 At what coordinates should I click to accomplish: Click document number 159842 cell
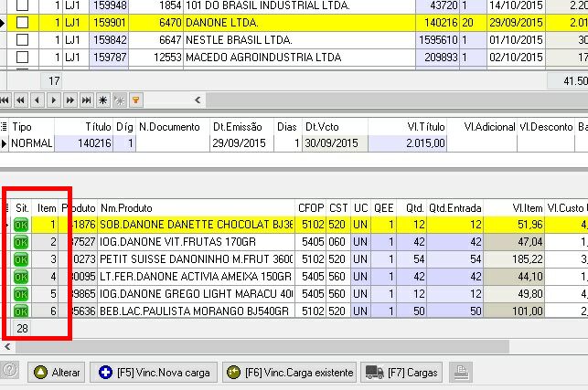[x=109, y=40]
